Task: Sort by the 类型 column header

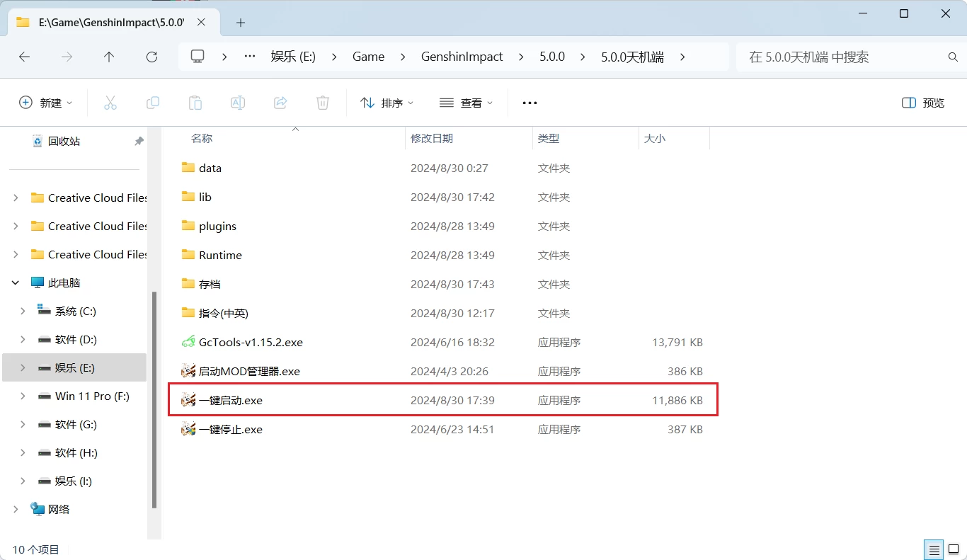Action: 549,139
